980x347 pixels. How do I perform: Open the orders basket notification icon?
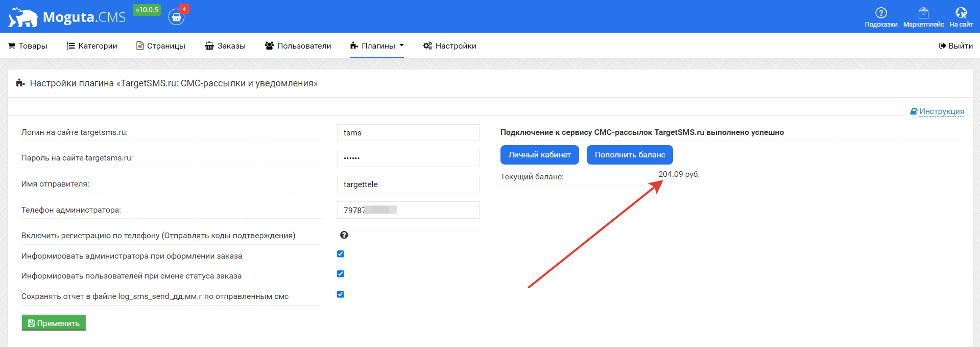click(x=176, y=17)
